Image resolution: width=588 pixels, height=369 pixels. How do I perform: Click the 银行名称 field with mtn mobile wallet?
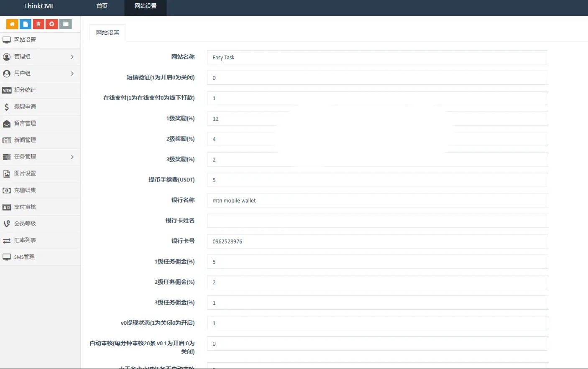(377, 200)
